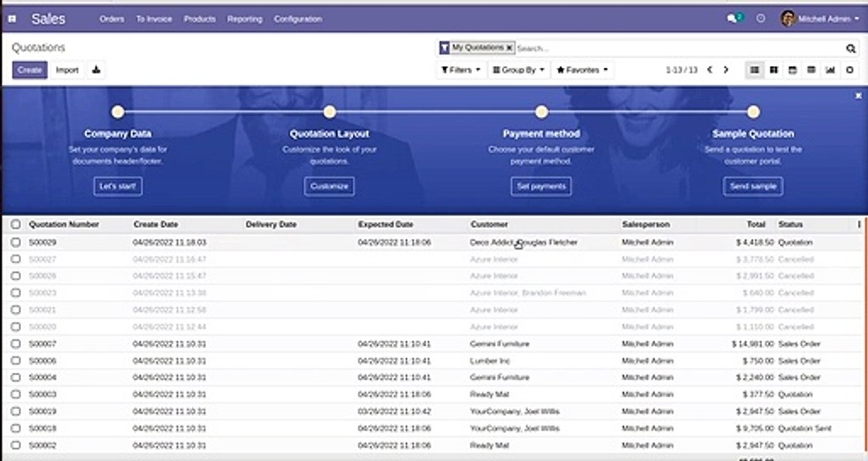The height and width of the screenshot is (461, 868).
Task: Open the activities clock icon
Action: pyautogui.click(x=760, y=19)
